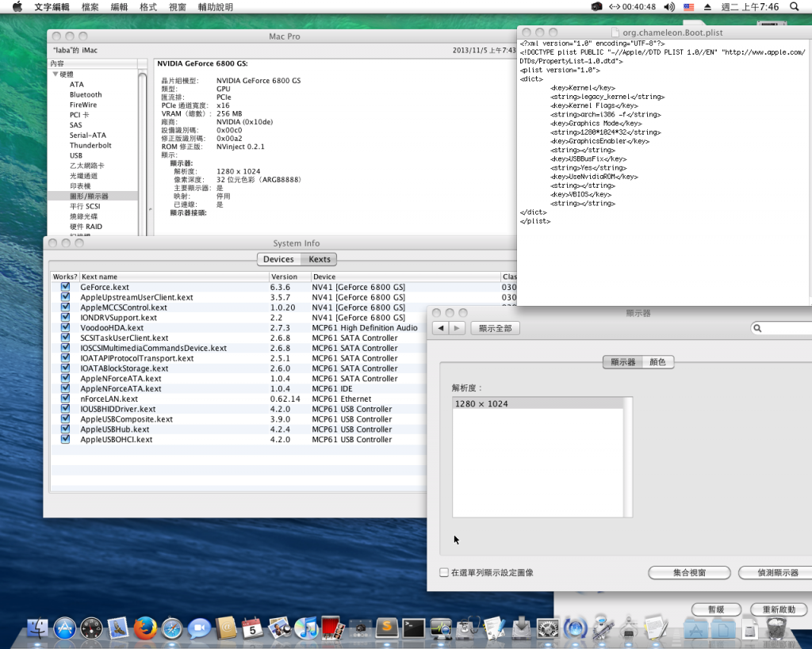
Task: Switch to the Devices tab in System Info
Action: 278,259
